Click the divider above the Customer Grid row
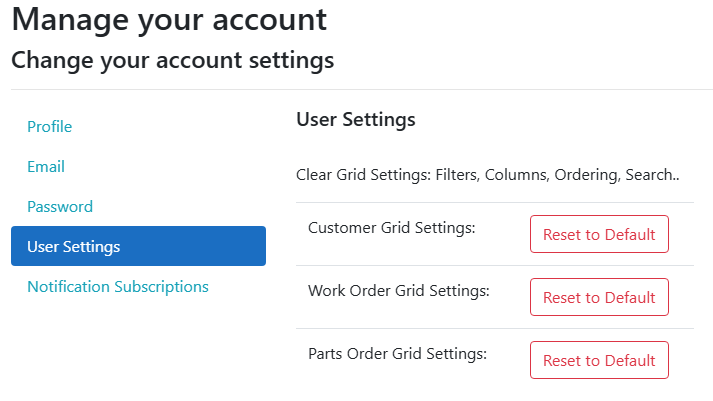The width and height of the screenshot is (713, 401). click(495, 203)
